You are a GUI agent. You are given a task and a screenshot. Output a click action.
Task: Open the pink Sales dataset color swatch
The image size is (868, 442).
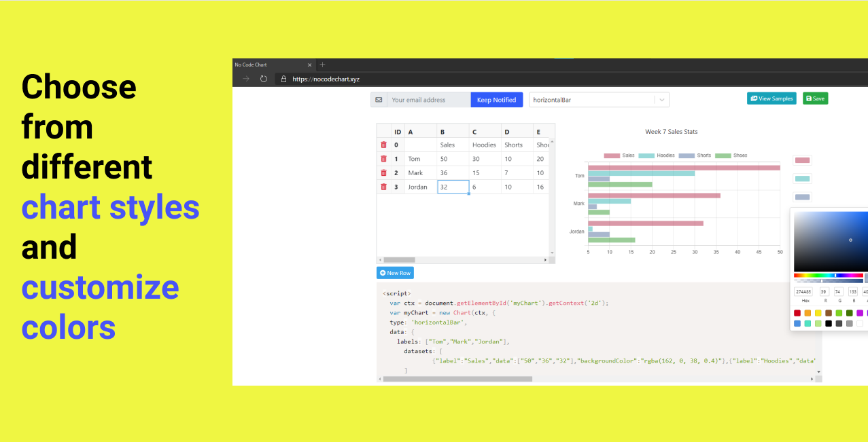point(802,160)
